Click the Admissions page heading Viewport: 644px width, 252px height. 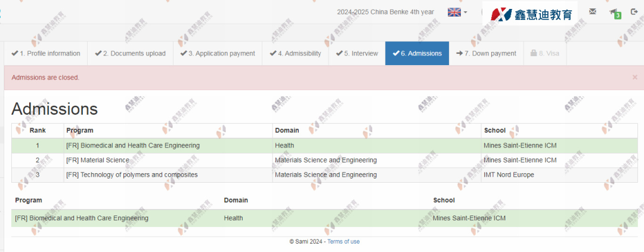54,109
